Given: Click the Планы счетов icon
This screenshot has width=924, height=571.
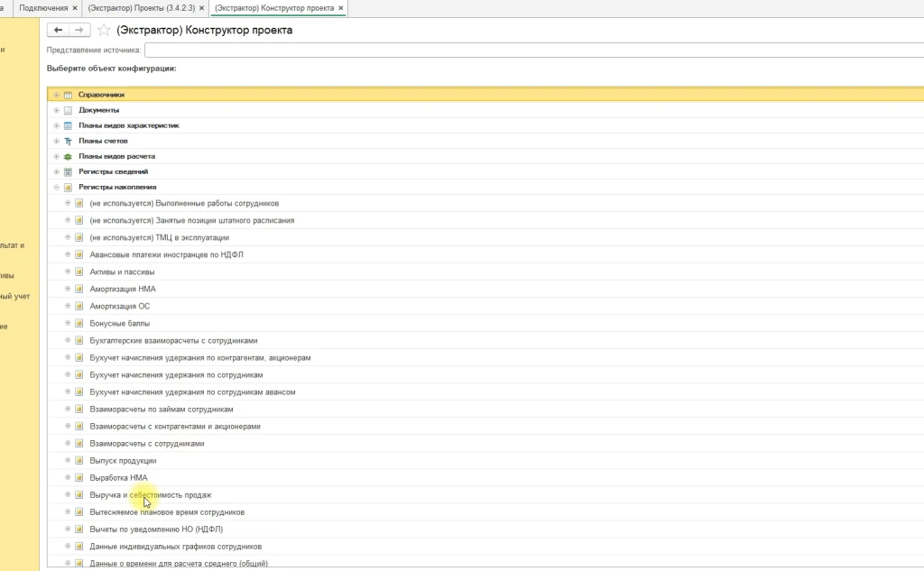Looking at the screenshot, I should [68, 141].
